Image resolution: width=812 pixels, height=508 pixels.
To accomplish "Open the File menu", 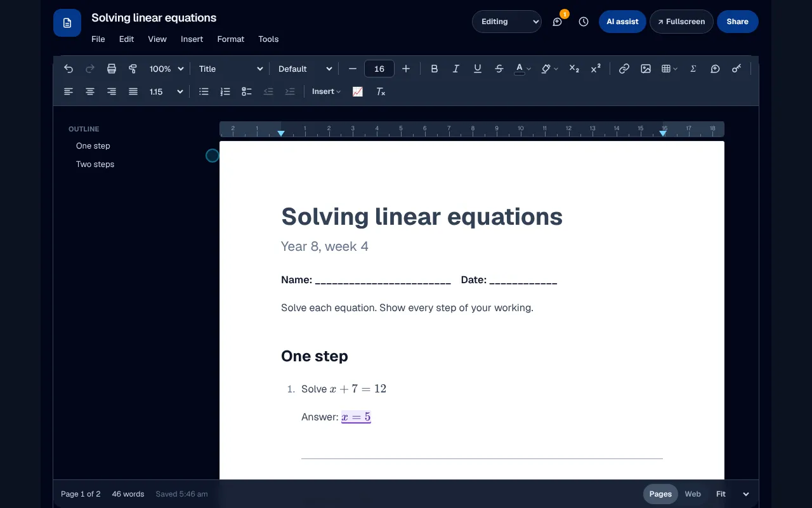I will point(98,39).
